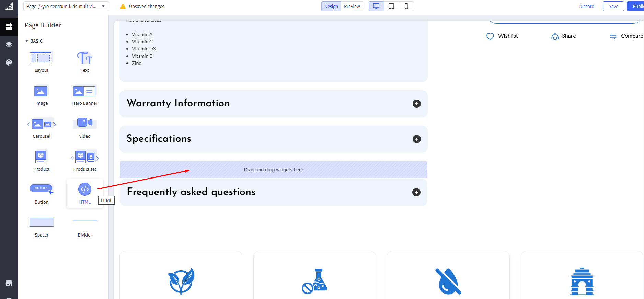
Task: Select the HTML widget icon
Action: 85,189
